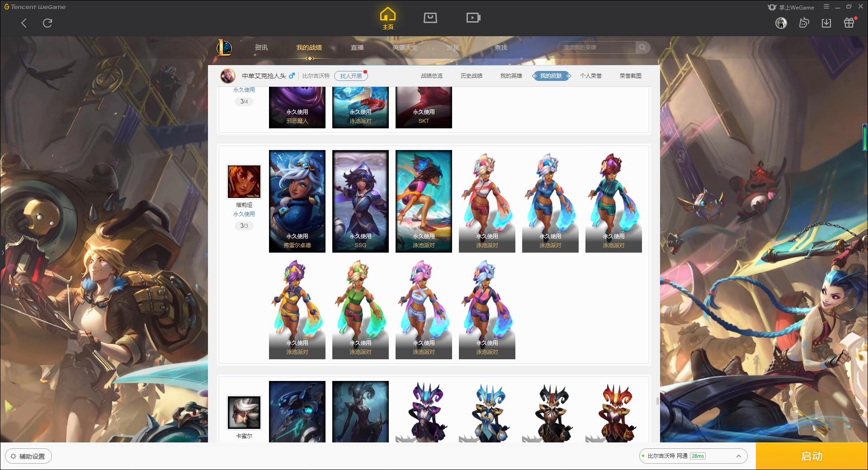Click Taliyah's 3/3 skin count badge
The image size is (868, 470).
coord(244,226)
